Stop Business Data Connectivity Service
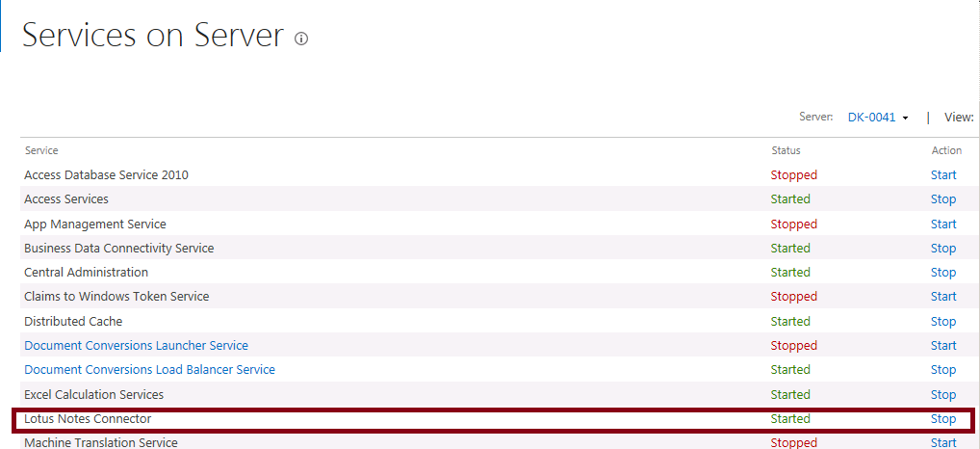The height and width of the screenshot is (449, 980). coord(943,249)
